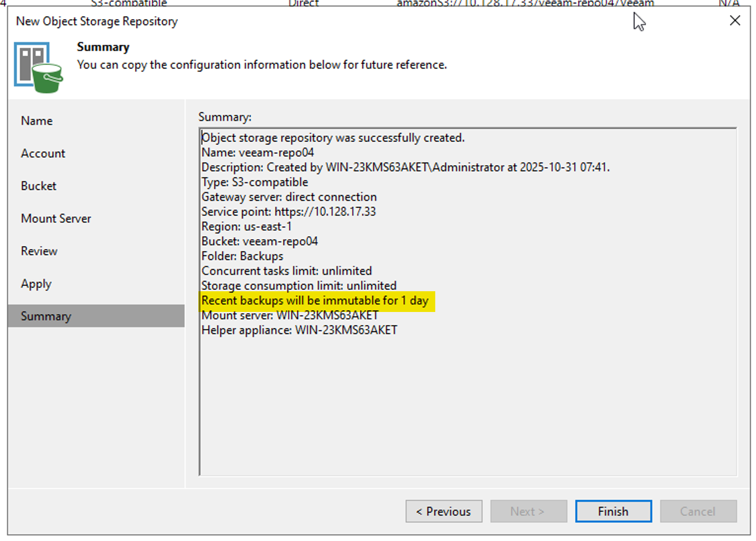Click the Bucket: veeam-repo04 line

(x=260, y=241)
